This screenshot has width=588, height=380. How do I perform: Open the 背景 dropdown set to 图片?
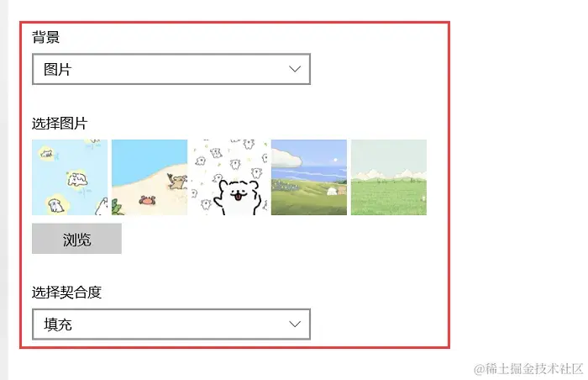tap(171, 69)
